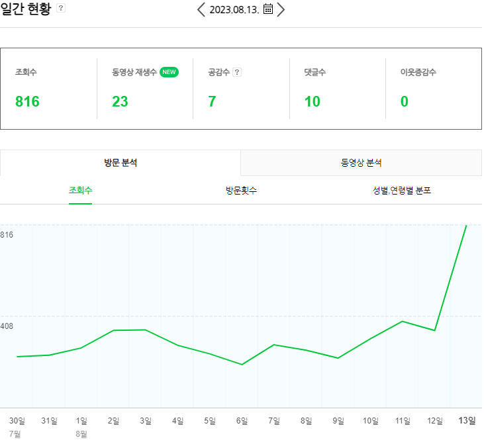The height and width of the screenshot is (448, 484).
Task: Select 5일 on the chart axis
Action: tap(210, 421)
